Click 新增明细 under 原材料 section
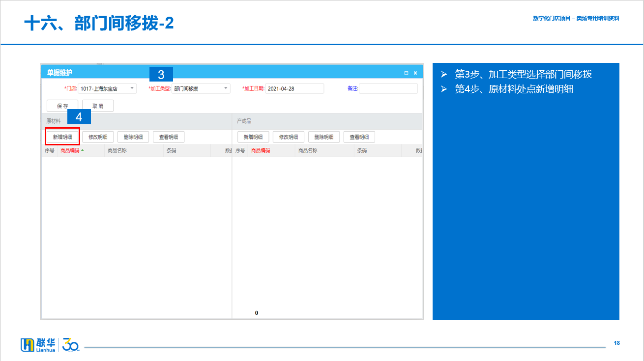 coord(62,137)
